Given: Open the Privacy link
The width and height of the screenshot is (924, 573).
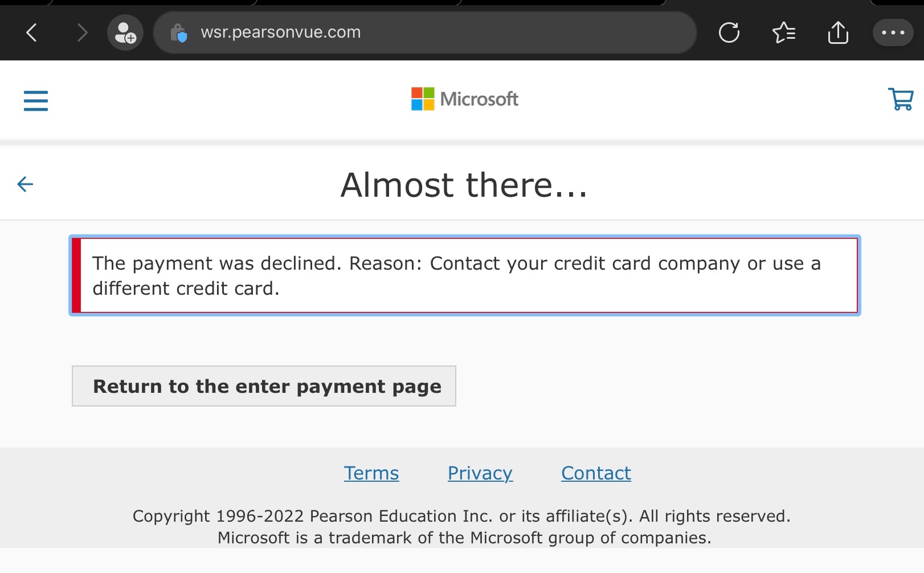Looking at the screenshot, I should [480, 473].
